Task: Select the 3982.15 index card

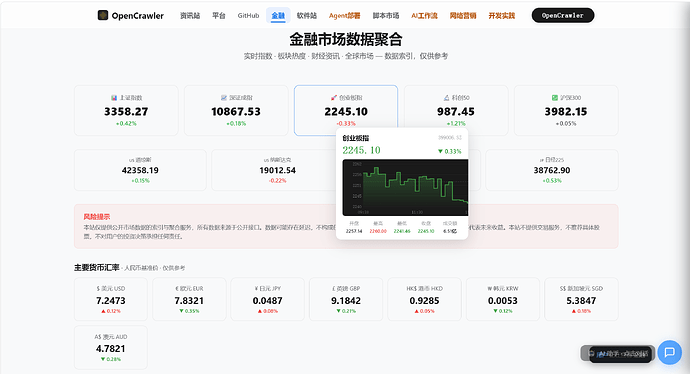Action: (566, 110)
